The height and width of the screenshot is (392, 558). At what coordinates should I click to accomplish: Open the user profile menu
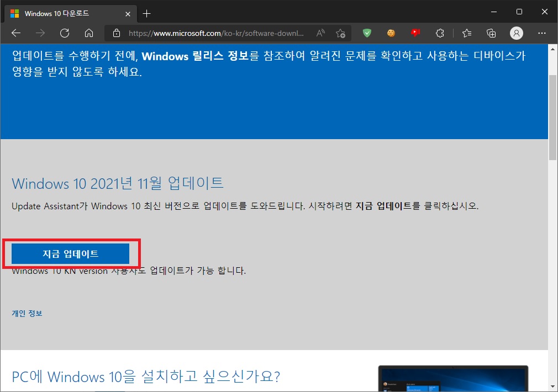click(517, 33)
